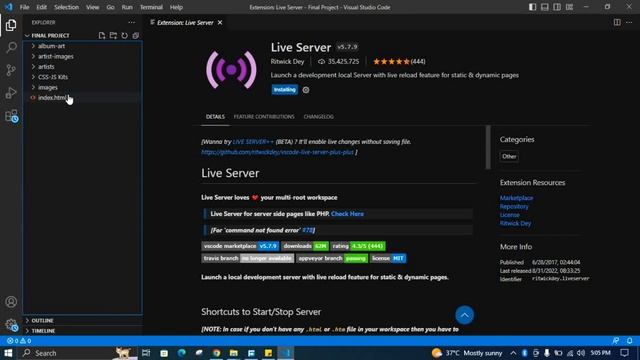Refresh the Explorer file tree
Image resolution: width=640 pixels, height=360 pixels.
tap(124, 36)
